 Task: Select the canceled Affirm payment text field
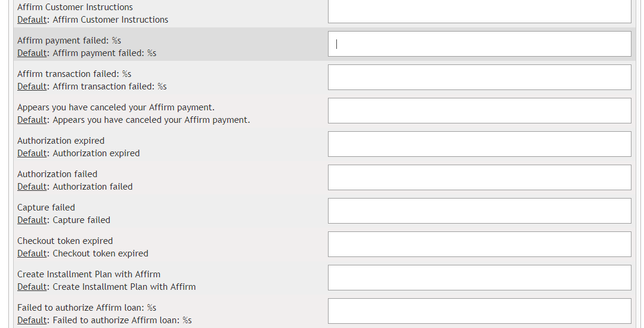tap(479, 111)
